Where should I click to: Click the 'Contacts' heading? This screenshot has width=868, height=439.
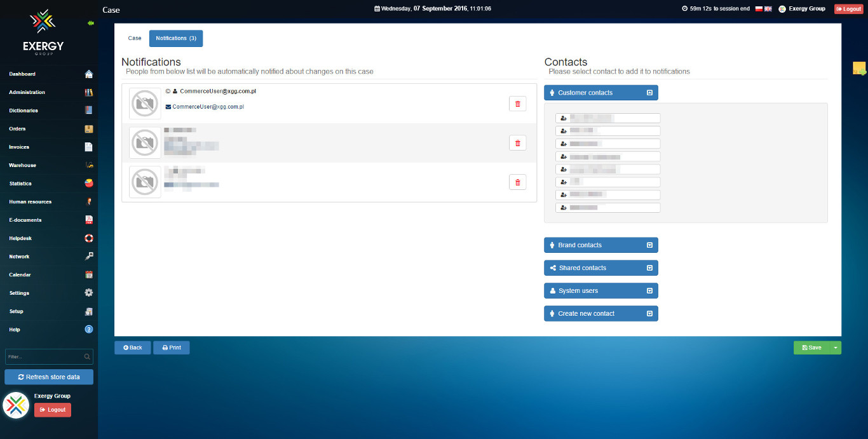tap(566, 62)
